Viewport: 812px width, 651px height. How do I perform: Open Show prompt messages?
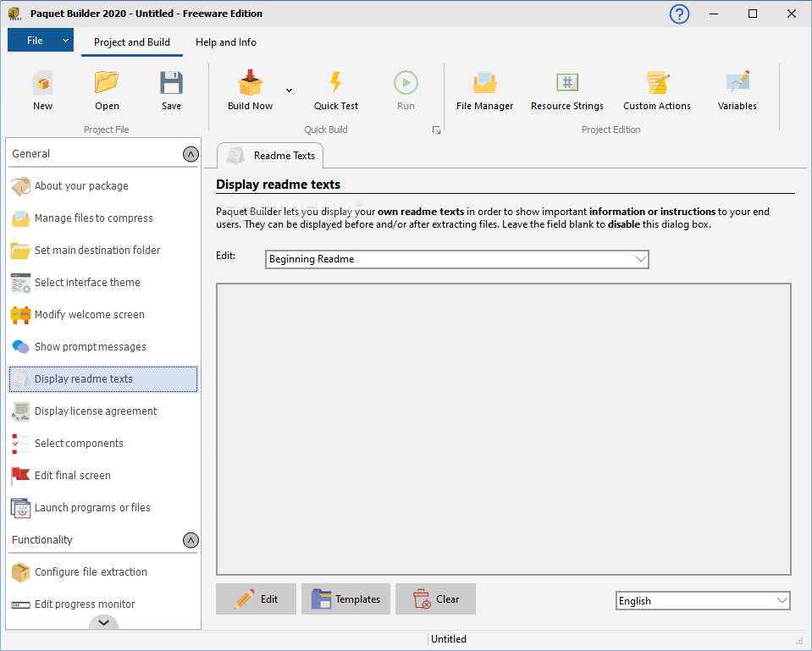[103, 346]
